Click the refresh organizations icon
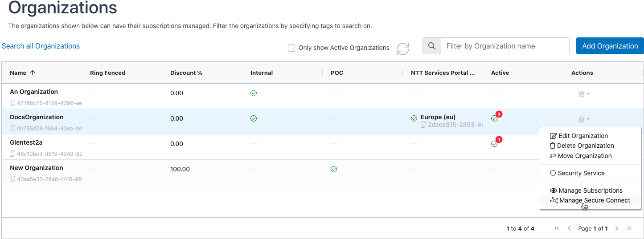The width and height of the screenshot is (644, 239). click(x=403, y=49)
